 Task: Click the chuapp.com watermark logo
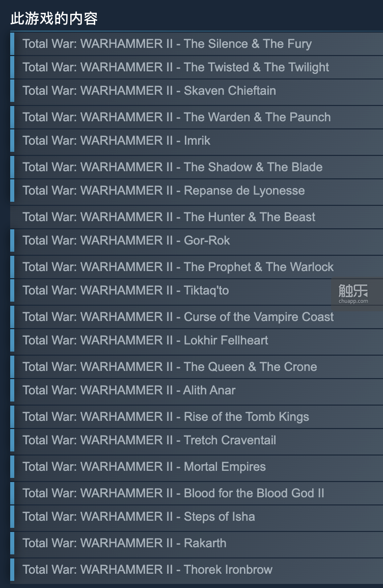pos(353,293)
